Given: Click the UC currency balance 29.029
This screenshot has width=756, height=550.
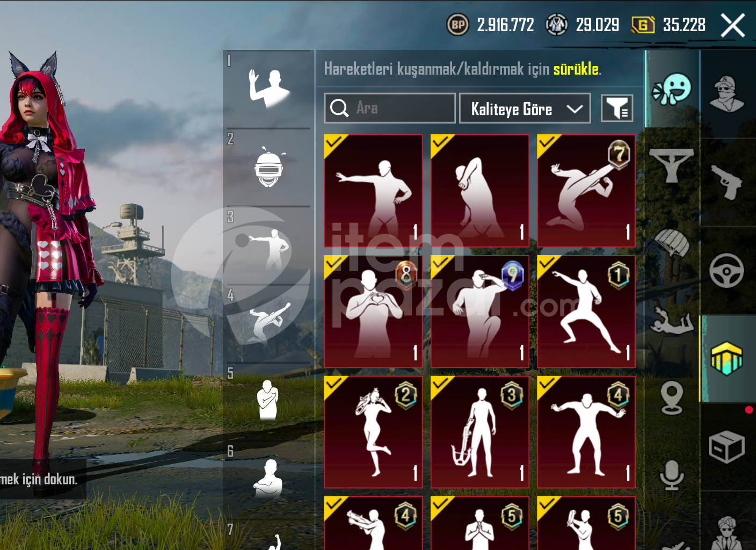Looking at the screenshot, I should (x=597, y=25).
